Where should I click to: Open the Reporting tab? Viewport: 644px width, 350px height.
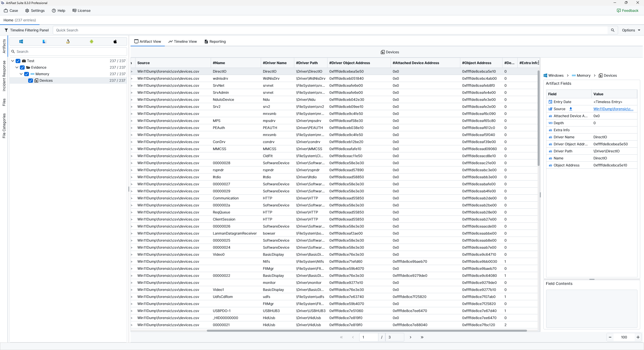pos(215,41)
